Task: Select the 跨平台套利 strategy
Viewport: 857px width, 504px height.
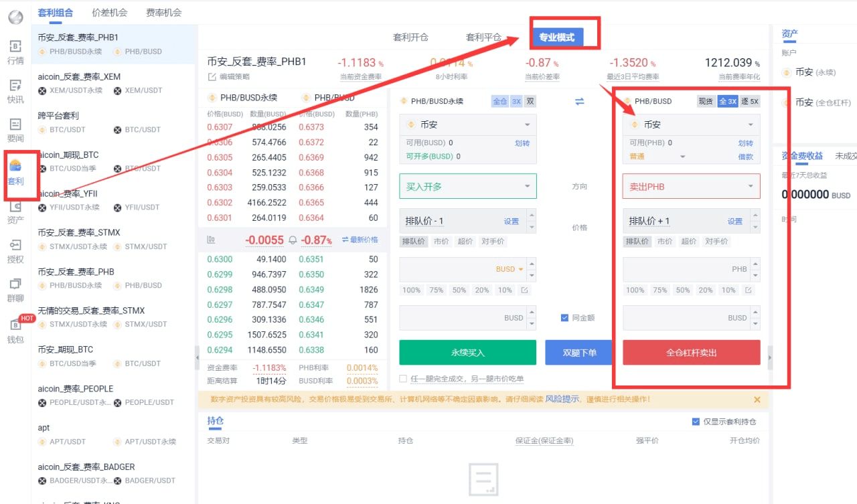Action: pos(114,122)
